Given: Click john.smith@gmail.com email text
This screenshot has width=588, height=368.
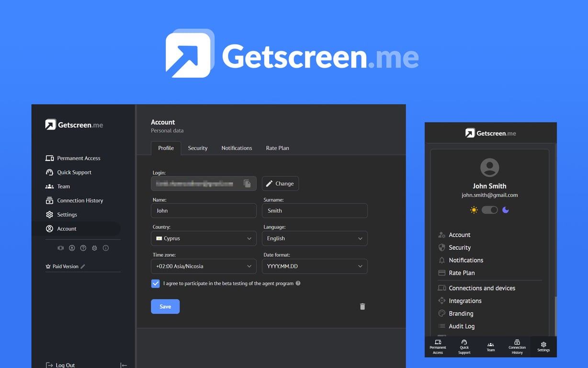Looking at the screenshot, I should pos(489,195).
